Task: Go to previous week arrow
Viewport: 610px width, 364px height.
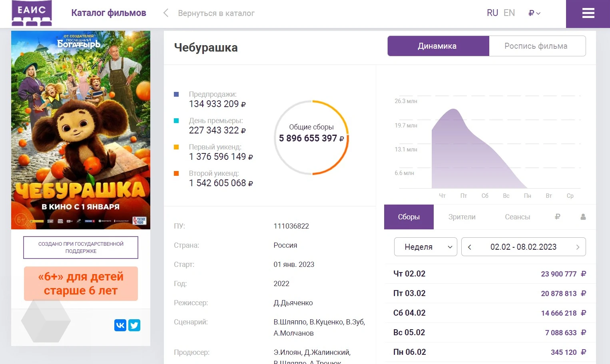Action: [x=470, y=247]
